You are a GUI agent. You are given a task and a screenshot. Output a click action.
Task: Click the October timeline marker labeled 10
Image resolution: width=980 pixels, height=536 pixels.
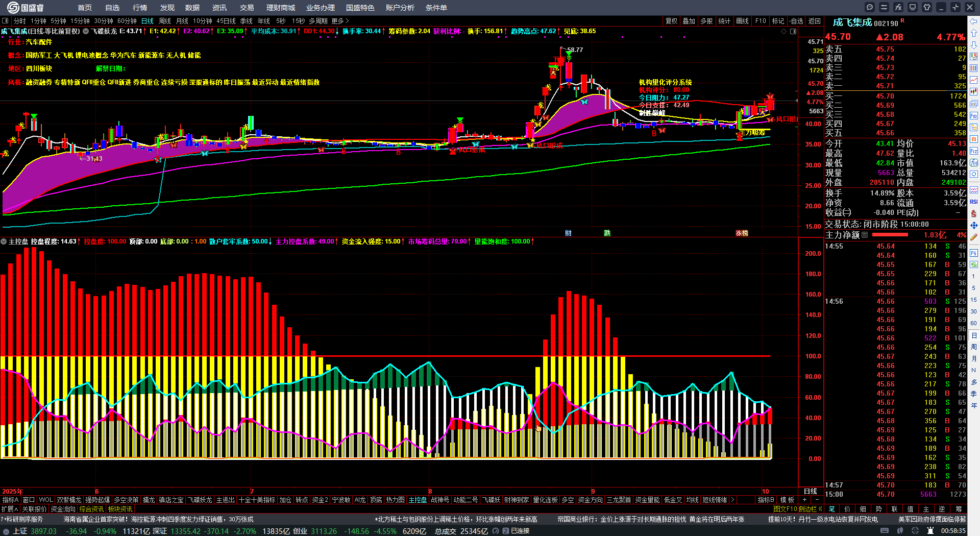[765, 491]
